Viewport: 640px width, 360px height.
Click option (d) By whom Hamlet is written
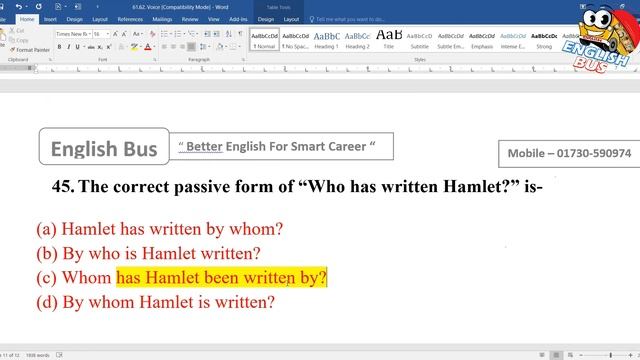click(x=156, y=302)
